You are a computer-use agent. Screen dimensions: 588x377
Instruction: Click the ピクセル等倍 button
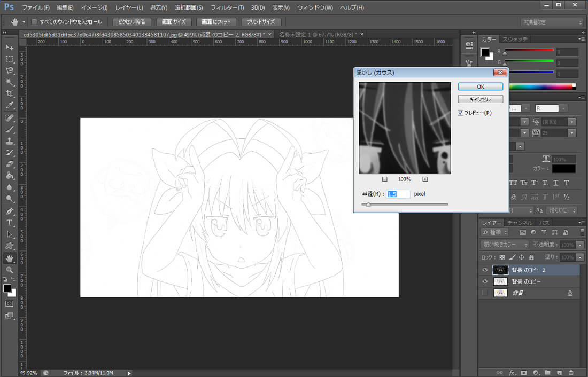pyautogui.click(x=131, y=22)
